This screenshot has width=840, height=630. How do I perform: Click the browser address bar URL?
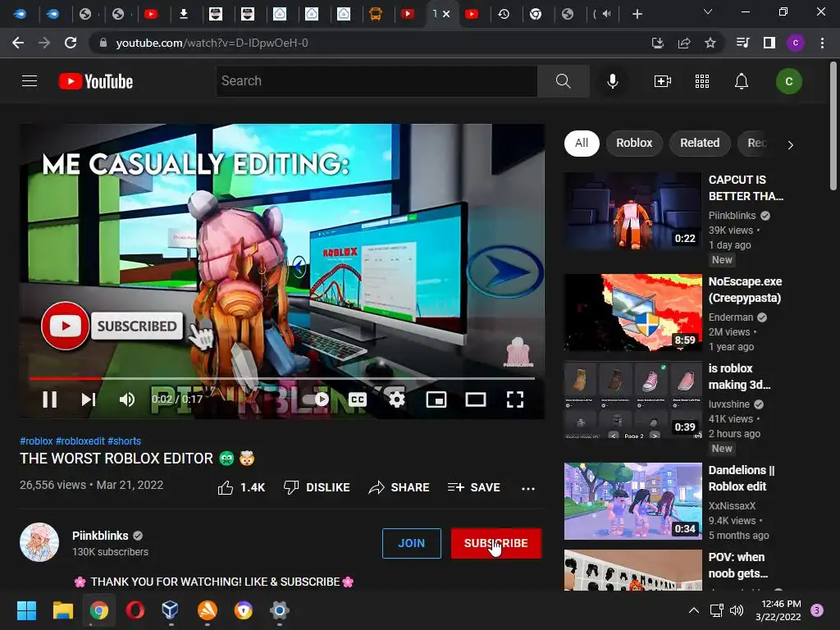[212, 43]
